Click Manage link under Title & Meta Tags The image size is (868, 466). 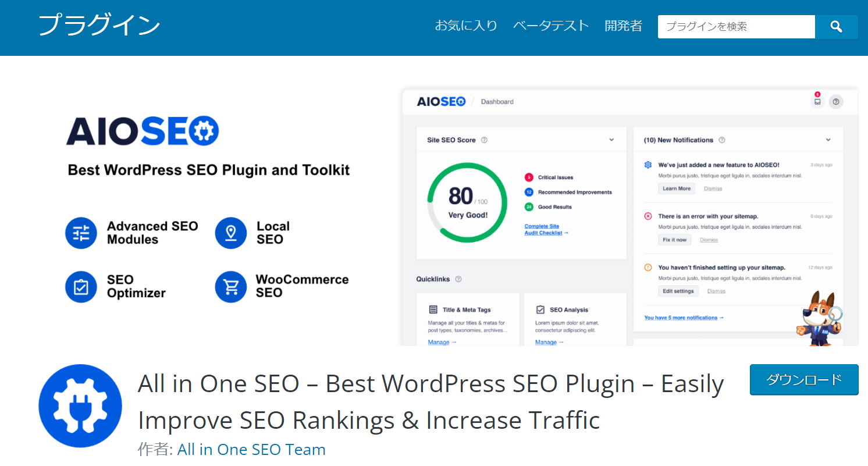(x=442, y=342)
